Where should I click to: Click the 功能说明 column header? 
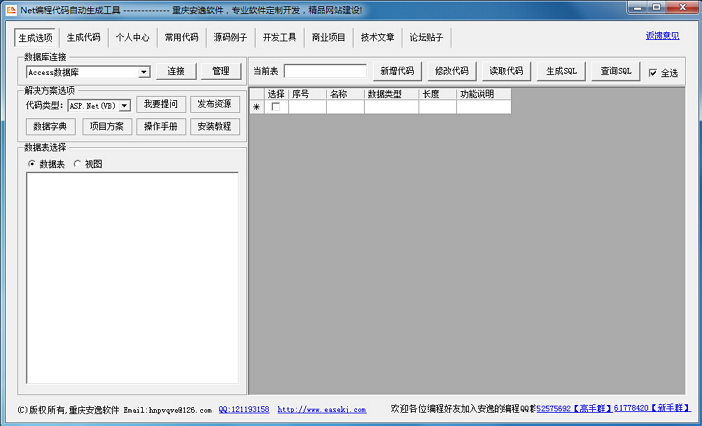point(484,94)
